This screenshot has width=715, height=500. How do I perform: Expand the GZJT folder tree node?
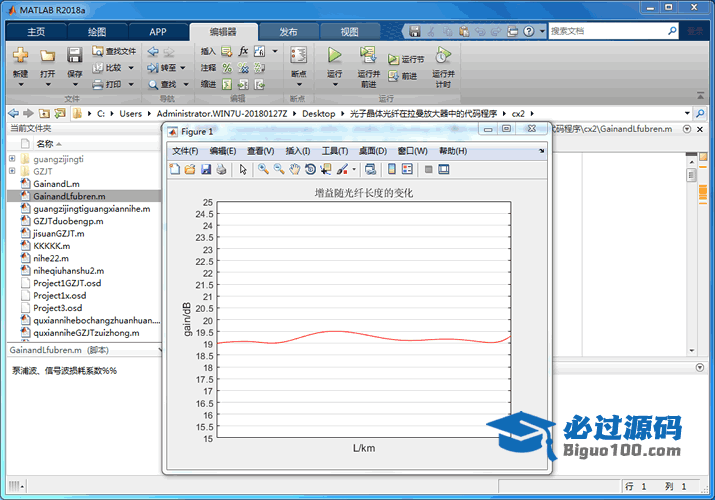pyautogui.click(x=12, y=172)
